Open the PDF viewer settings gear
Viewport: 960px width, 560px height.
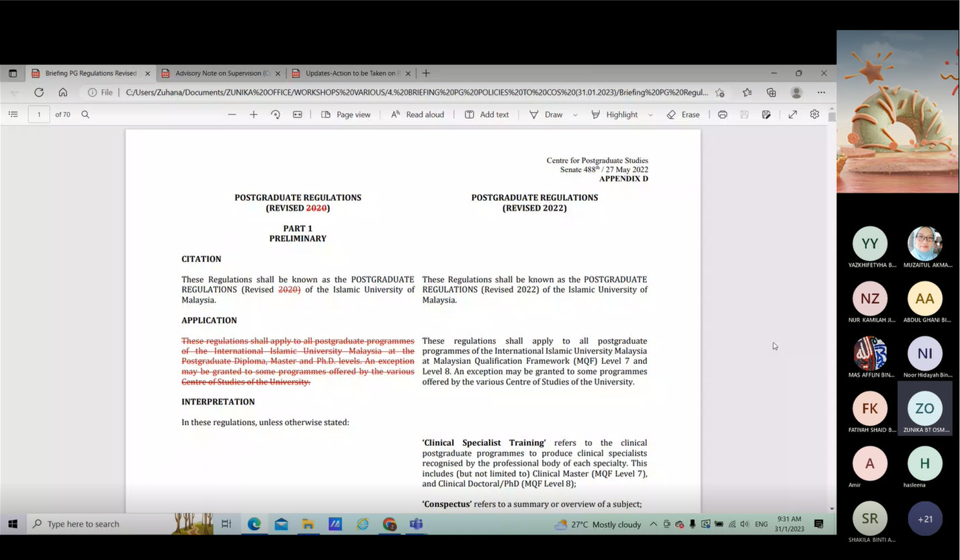click(814, 114)
